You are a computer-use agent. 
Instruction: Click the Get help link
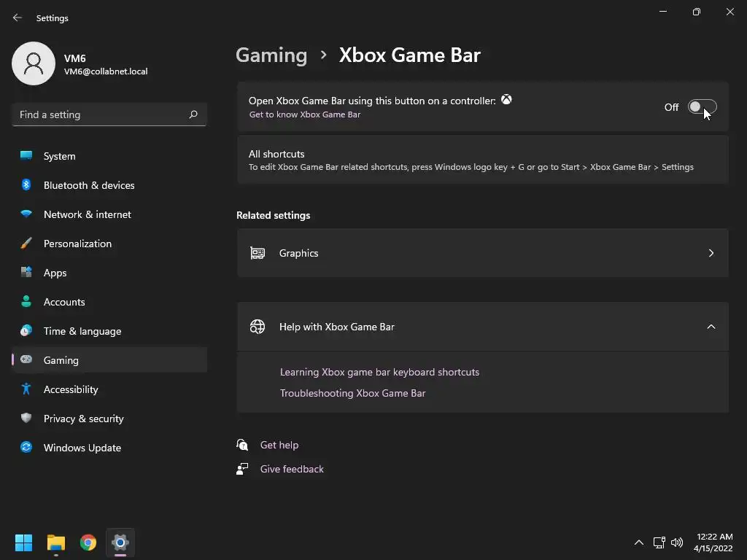coord(279,445)
